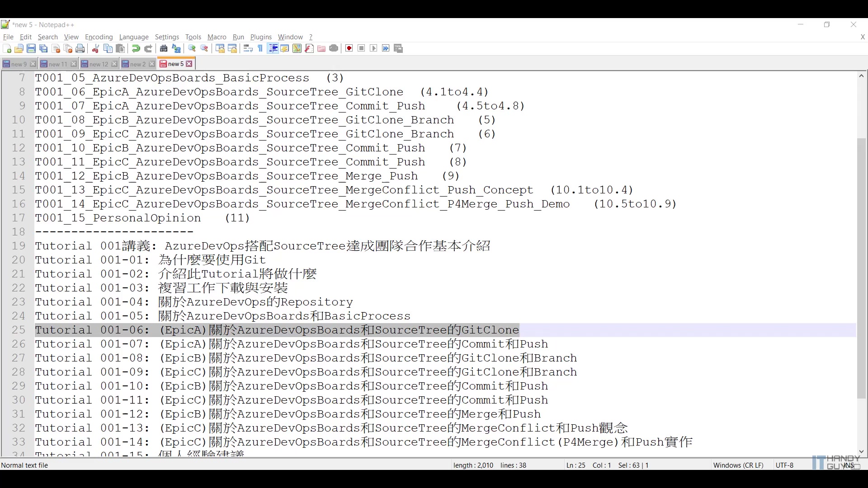
Task: Open the Encoding menu
Action: pyautogui.click(x=99, y=37)
